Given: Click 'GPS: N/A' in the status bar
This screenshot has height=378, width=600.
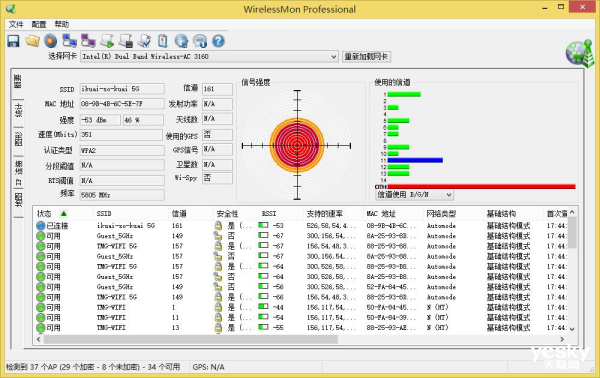Looking at the screenshot, I should click(x=209, y=367).
